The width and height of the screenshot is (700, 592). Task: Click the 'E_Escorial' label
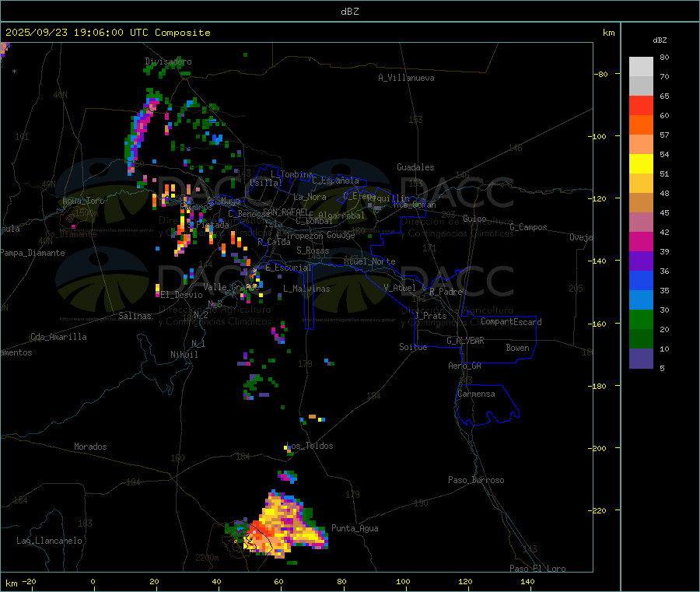289,268
